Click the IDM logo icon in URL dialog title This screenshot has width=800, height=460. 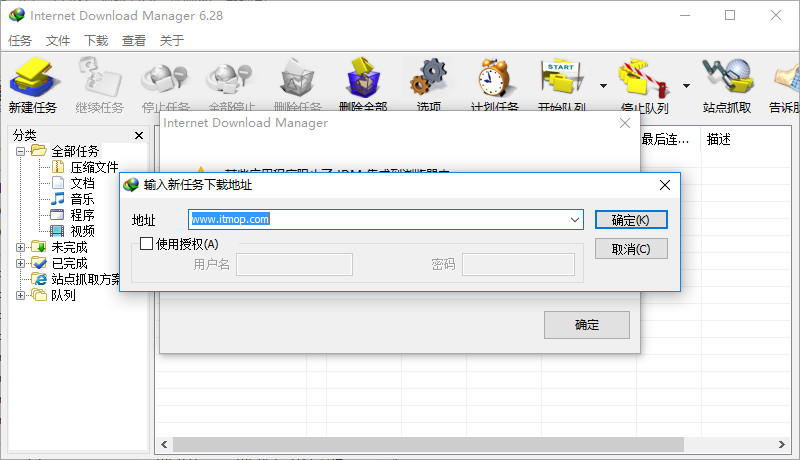(x=131, y=185)
